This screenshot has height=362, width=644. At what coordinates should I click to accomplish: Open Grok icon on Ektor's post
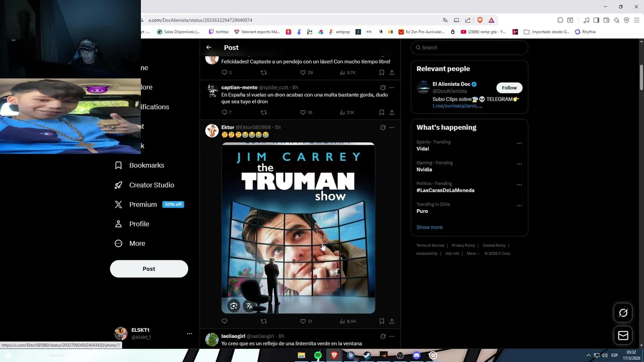click(383, 128)
